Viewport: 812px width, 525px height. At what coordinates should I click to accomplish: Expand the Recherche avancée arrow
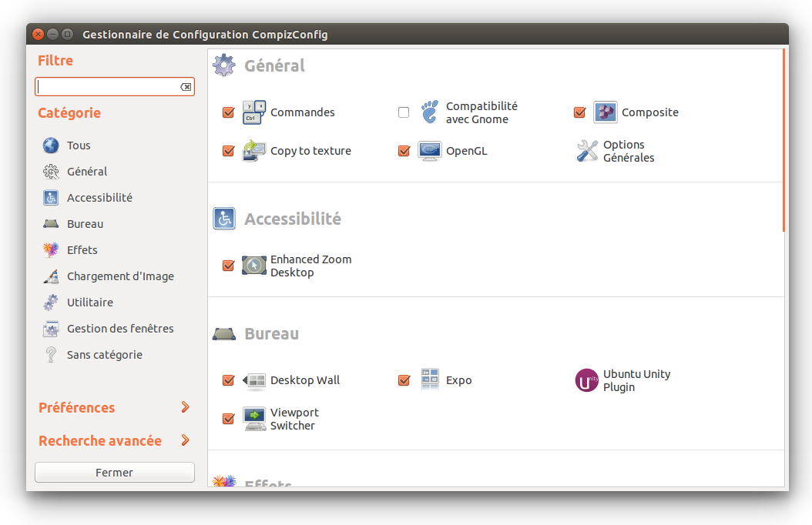(x=185, y=440)
